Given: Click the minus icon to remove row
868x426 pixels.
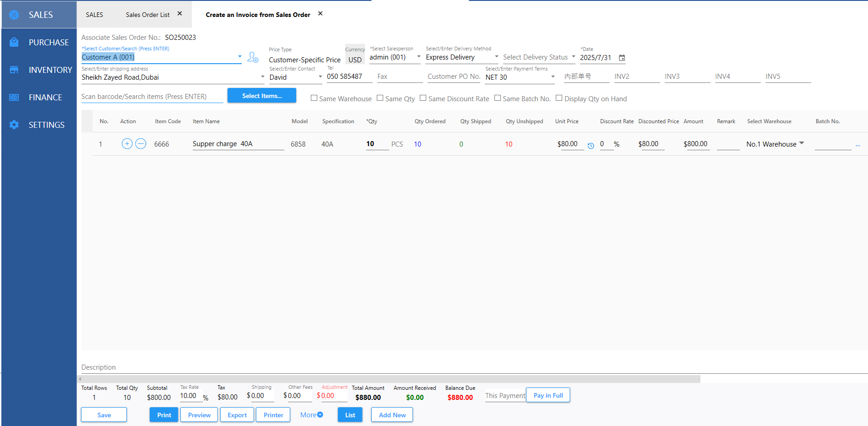Looking at the screenshot, I should 141,144.
